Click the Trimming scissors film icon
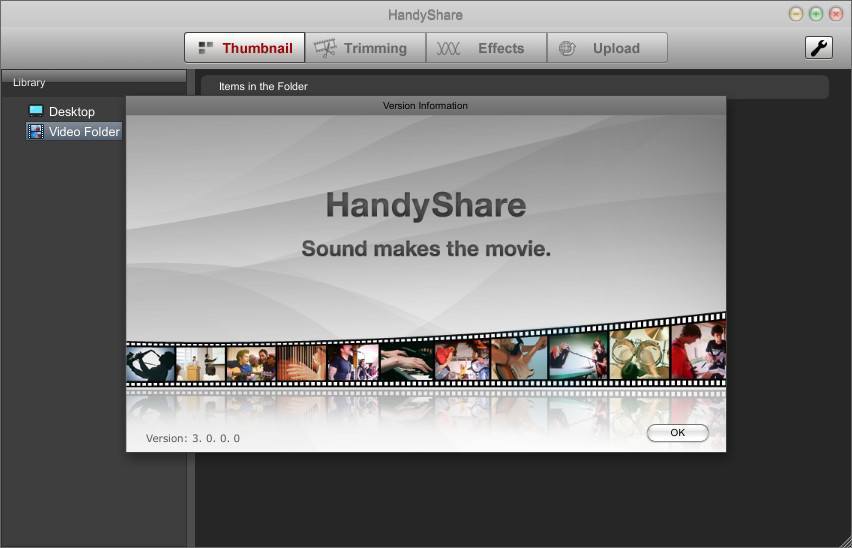This screenshot has width=852, height=548. coord(325,48)
